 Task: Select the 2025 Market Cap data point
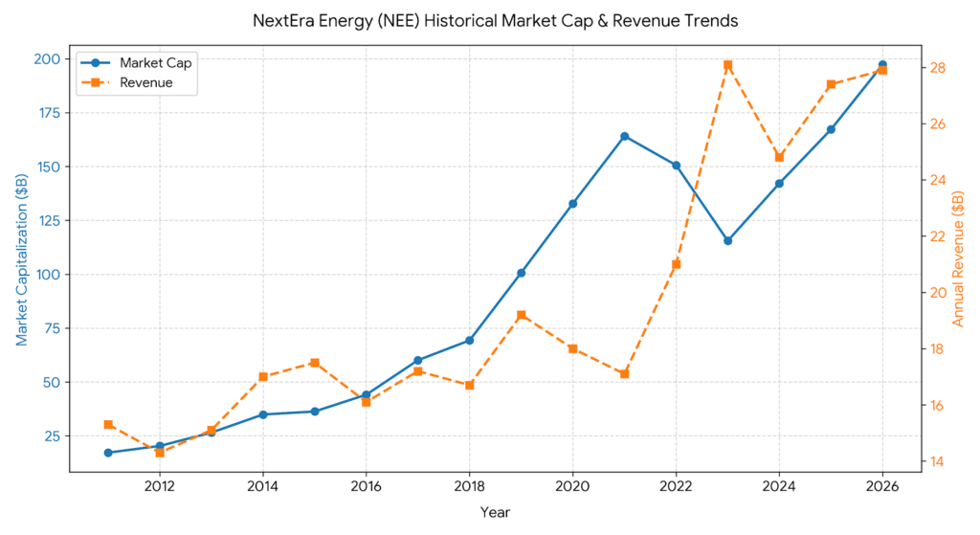[832, 129]
